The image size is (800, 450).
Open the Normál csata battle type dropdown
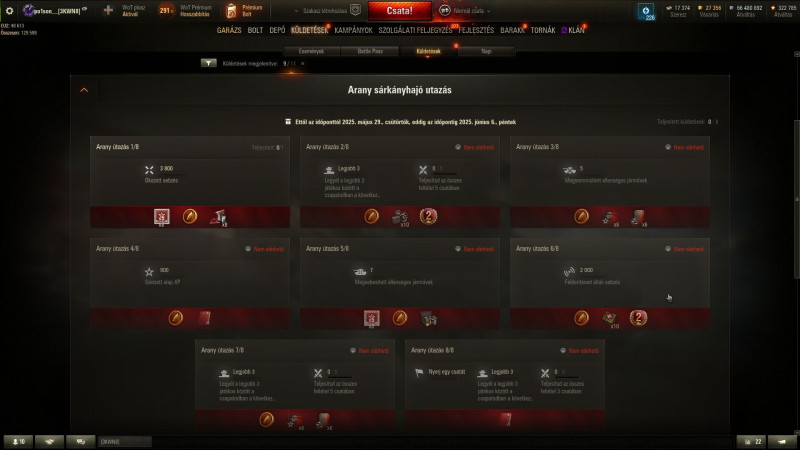pyautogui.click(x=464, y=11)
